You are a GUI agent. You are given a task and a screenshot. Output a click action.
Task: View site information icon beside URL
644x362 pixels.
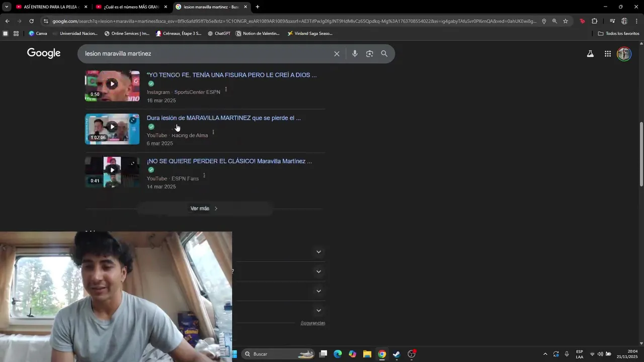point(46,21)
